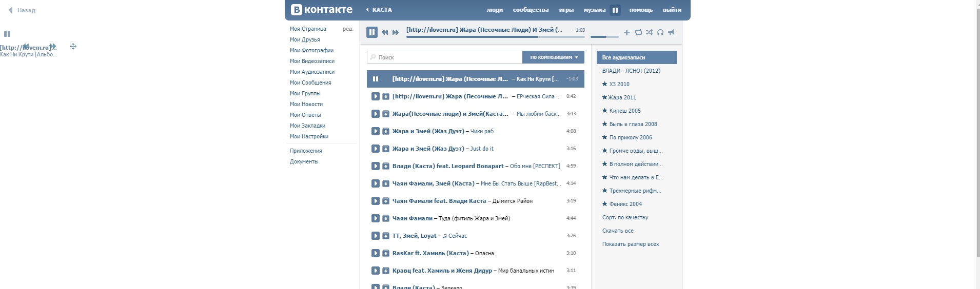Click the headphones icon in player

tap(660, 32)
